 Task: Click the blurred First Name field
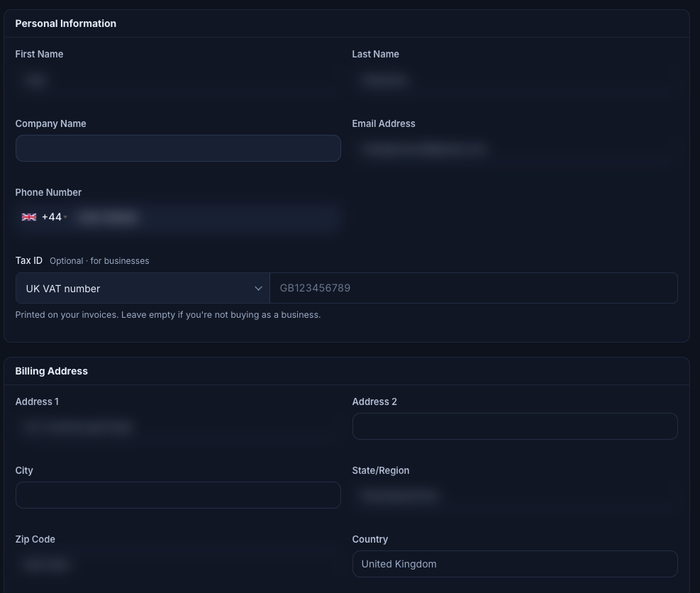[x=178, y=80]
